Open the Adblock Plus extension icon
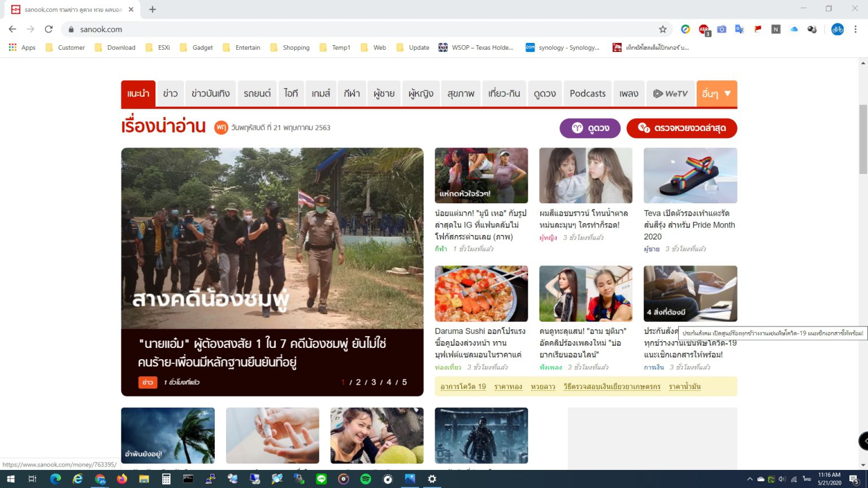Image resolution: width=868 pixels, height=488 pixels. (x=702, y=29)
